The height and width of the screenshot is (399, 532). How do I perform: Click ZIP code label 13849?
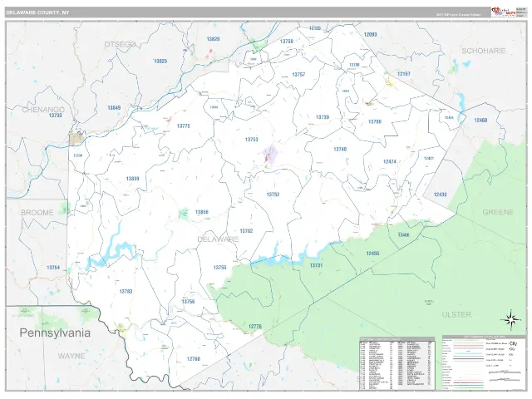coord(114,107)
